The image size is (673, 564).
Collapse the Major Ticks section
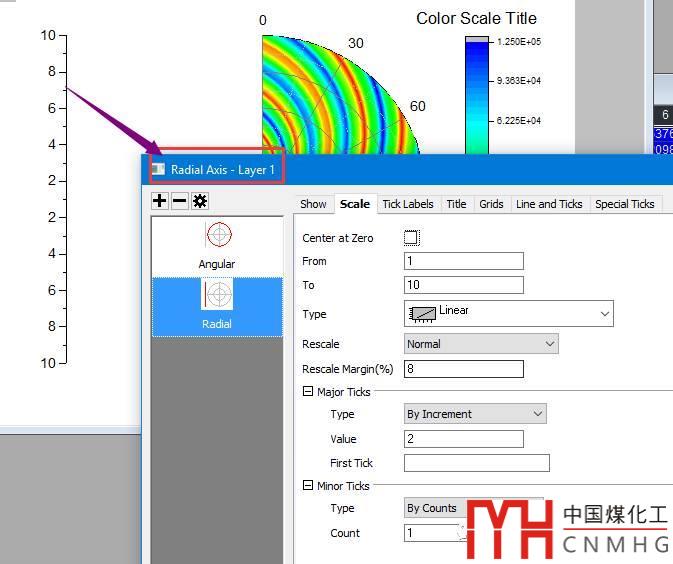pos(308,392)
